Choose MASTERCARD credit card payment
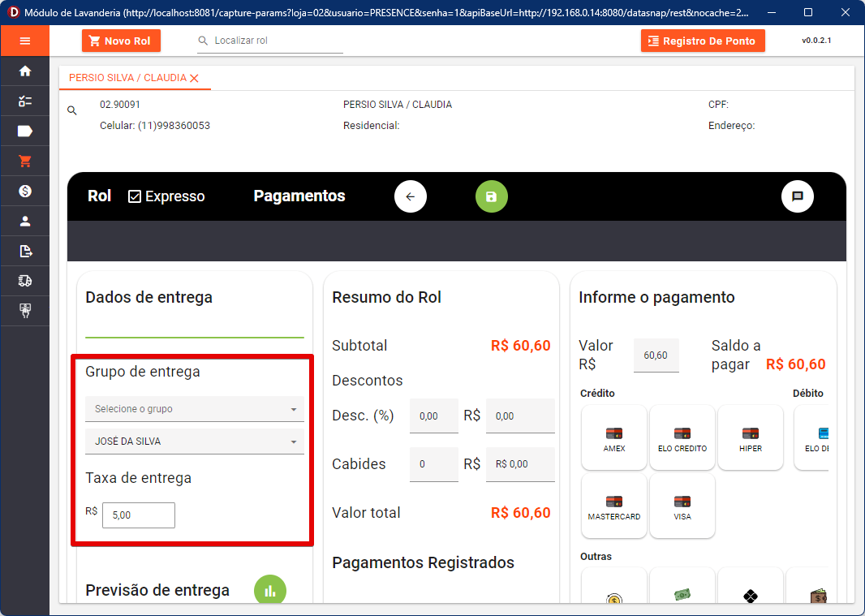The image size is (865, 616). [614, 506]
